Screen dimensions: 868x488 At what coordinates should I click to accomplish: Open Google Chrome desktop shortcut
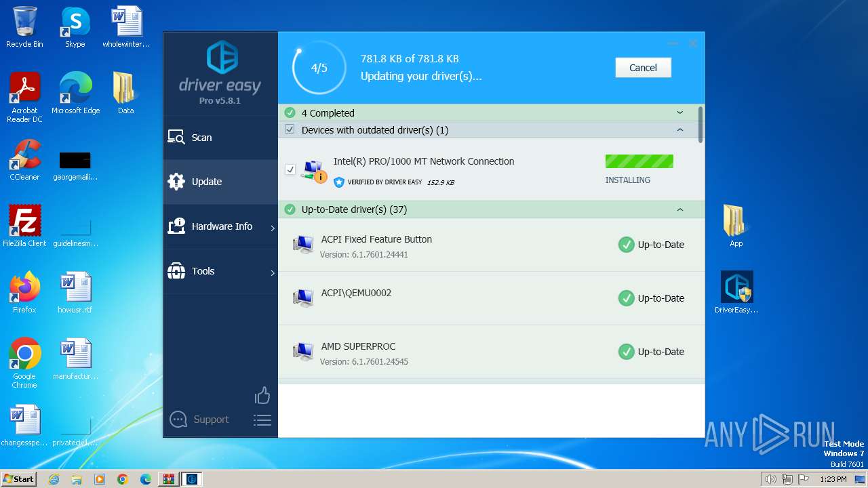[24, 363]
